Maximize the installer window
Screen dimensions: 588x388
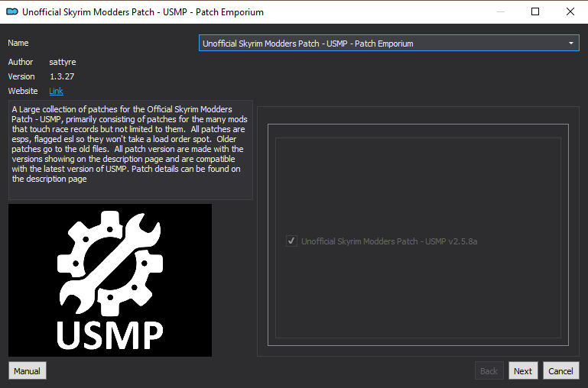point(535,11)
